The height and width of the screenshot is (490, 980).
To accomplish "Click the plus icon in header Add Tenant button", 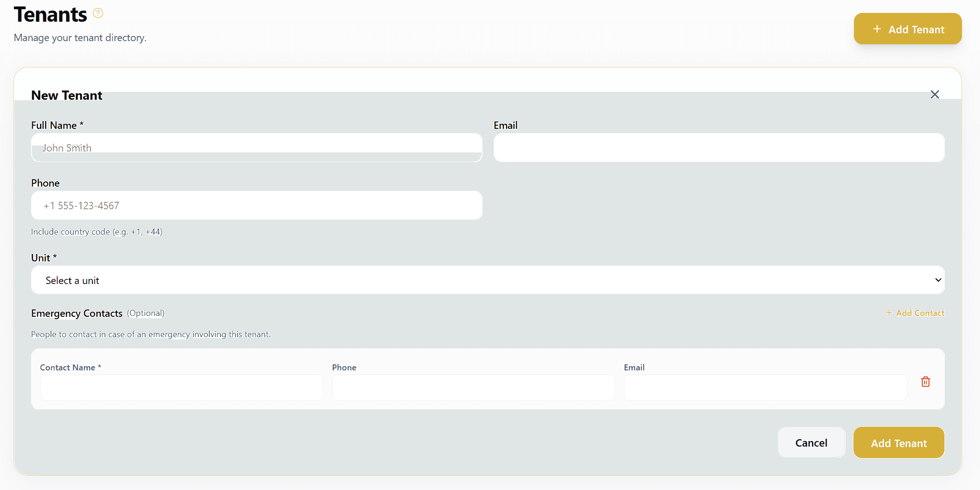I will [x=877, y=29].
